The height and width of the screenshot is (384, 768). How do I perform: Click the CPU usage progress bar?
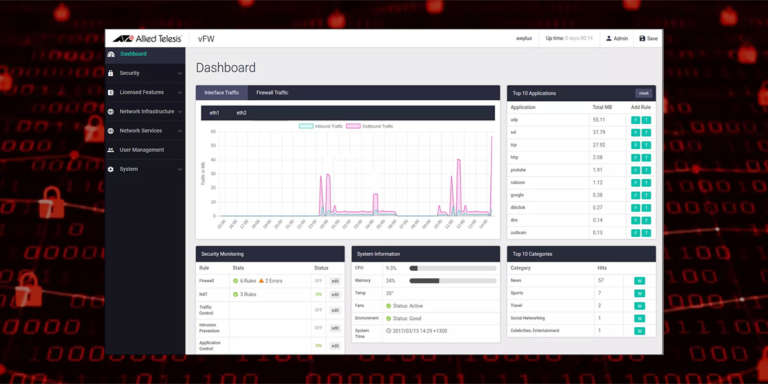coord(453,268)
